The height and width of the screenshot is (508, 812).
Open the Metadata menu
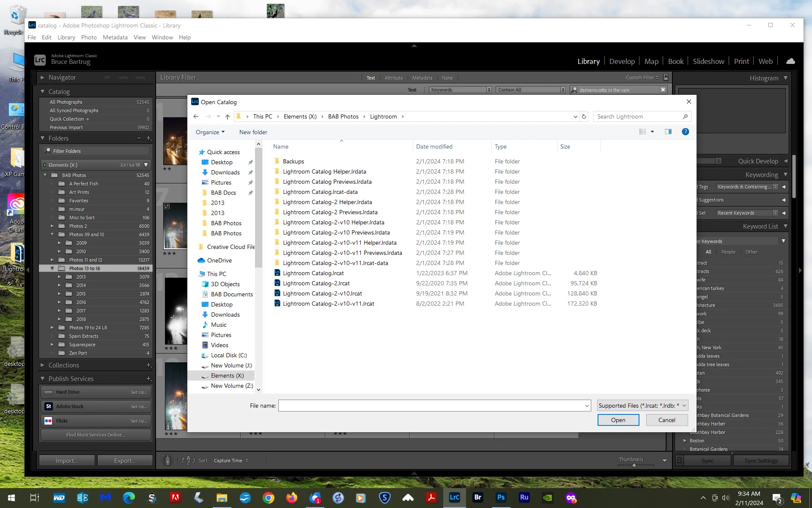pos(115,37)
